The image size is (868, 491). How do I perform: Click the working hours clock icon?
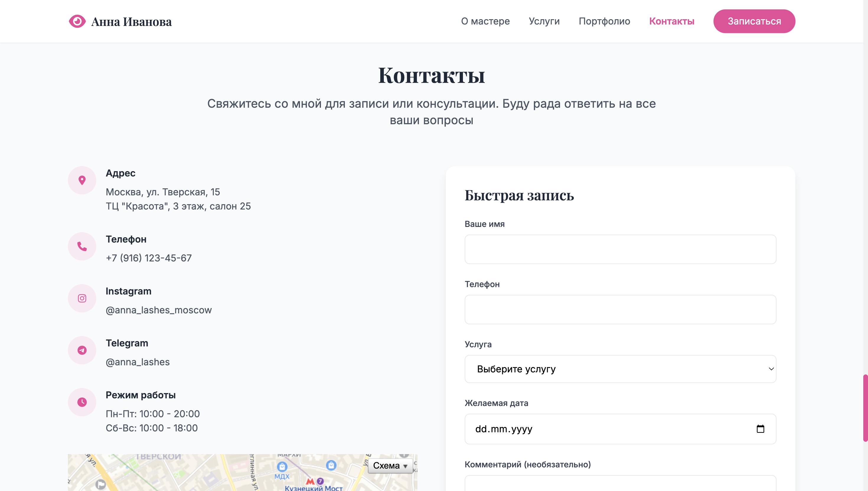pyautogui.click(x=82, y=402)
